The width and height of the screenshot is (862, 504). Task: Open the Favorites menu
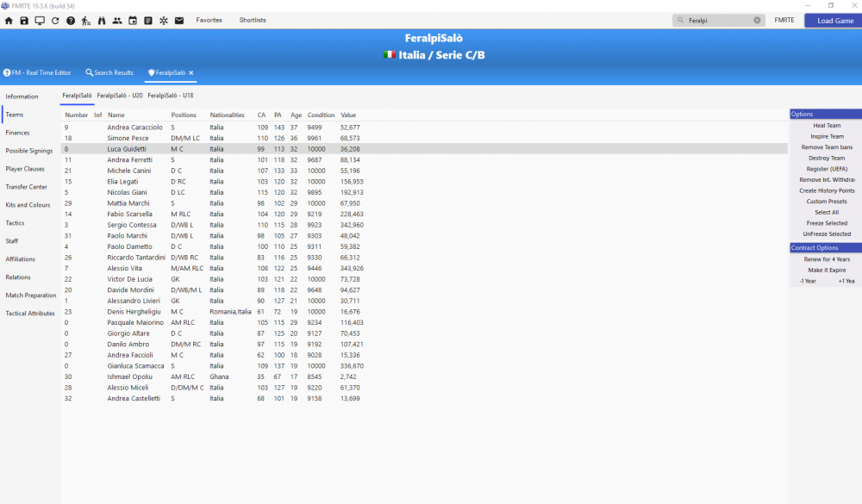(209, 21)
